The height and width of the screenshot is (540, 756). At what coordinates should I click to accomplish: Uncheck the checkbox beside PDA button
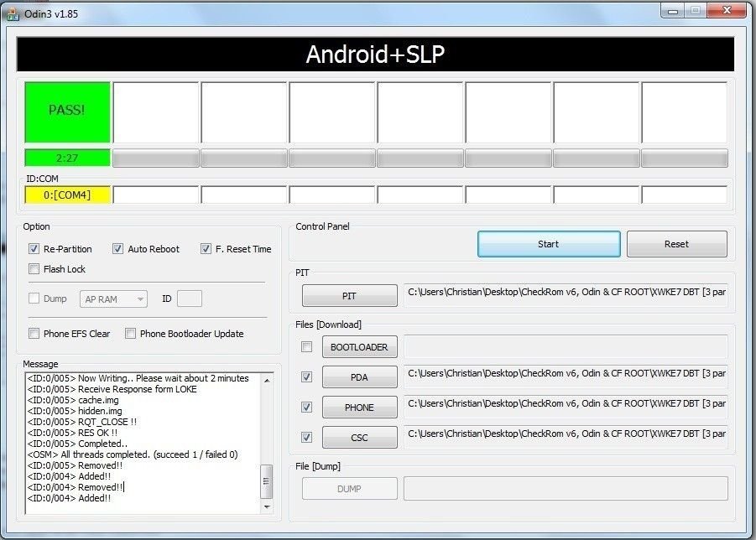(306, 376)
